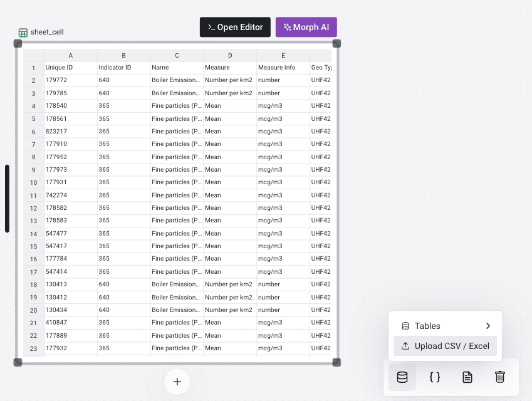The image size is (532, 401).
Task: Click the document page icon
Action: click(x=467, y=377)
